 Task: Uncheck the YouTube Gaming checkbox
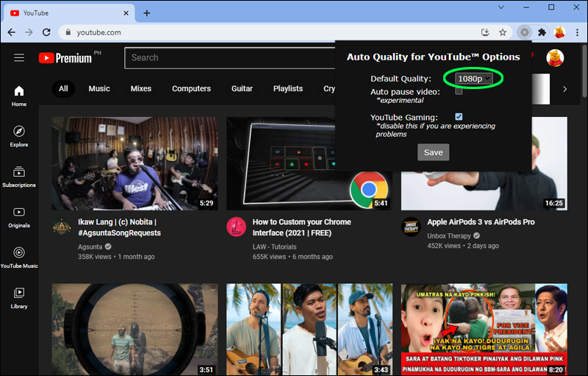459,117
